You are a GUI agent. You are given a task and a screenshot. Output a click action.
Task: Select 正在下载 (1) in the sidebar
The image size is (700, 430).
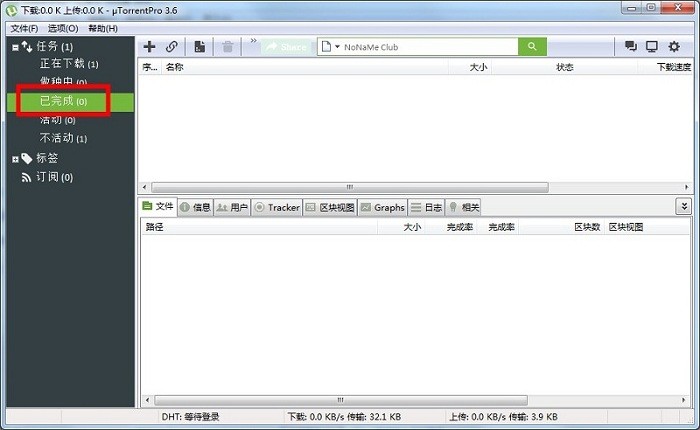pyautogui.click(x=69, y=64)
